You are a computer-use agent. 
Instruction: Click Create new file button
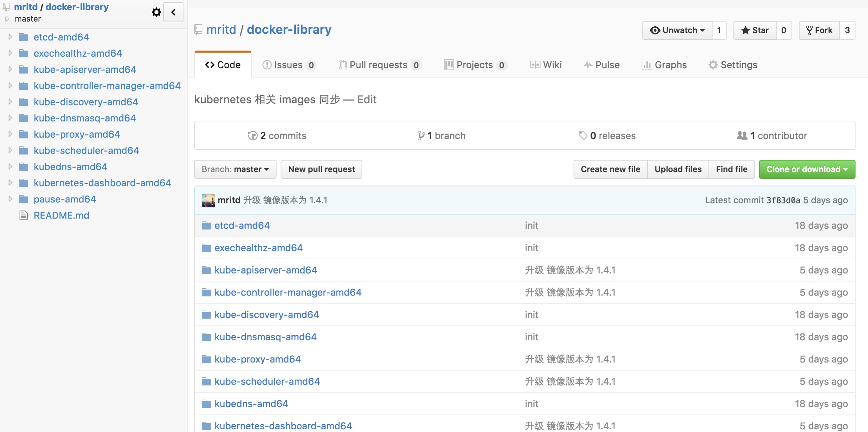click(x=610, y=169)
